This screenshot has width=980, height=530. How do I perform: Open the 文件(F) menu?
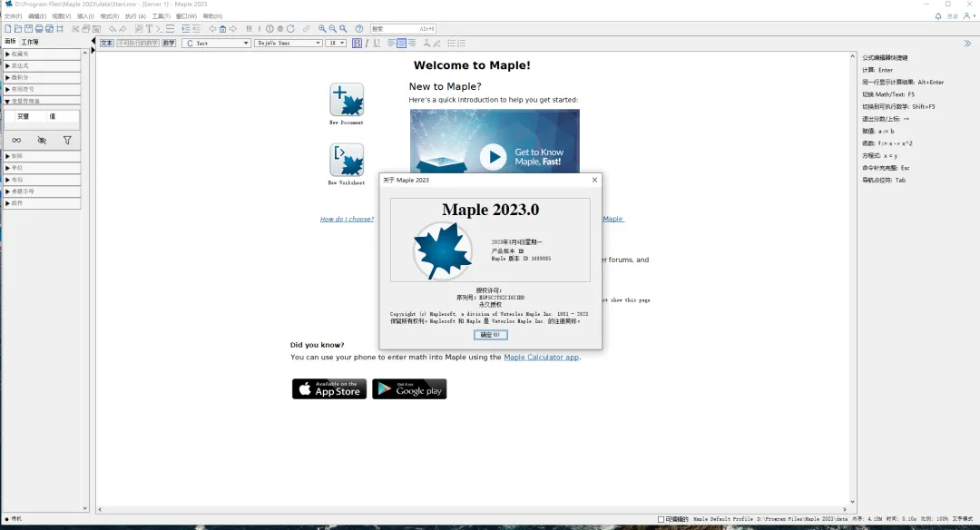tap(13, 16)
